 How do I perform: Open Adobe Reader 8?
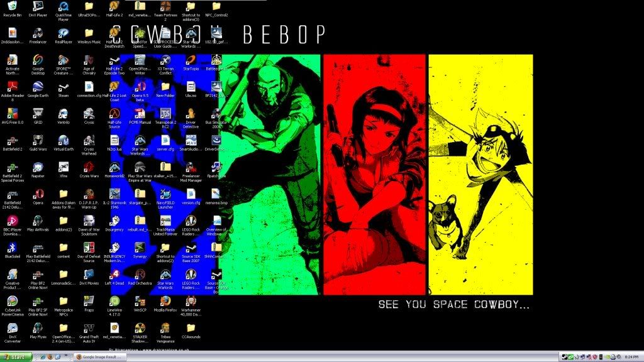[x=13, y=91]
